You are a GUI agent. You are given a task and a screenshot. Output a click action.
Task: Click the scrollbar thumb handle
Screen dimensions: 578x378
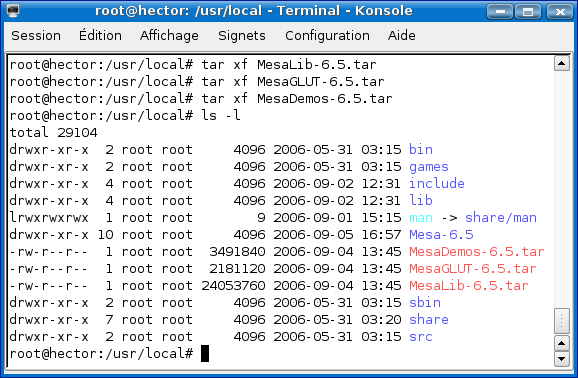coord(562,321)
